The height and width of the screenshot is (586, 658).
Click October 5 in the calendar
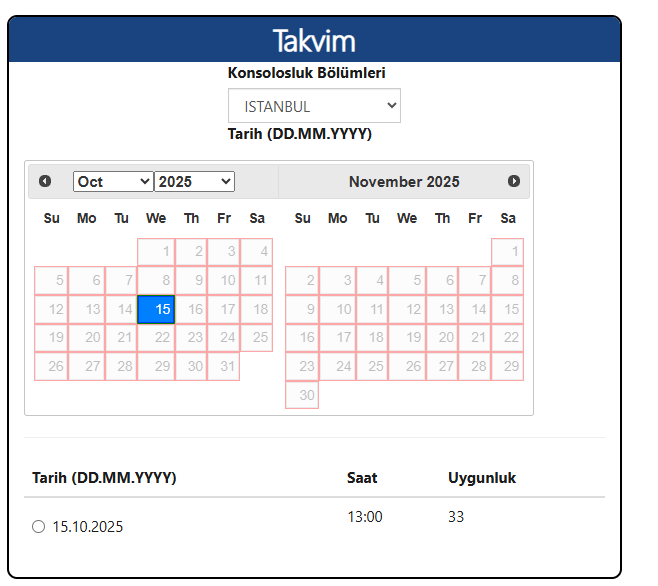(51, 280)
